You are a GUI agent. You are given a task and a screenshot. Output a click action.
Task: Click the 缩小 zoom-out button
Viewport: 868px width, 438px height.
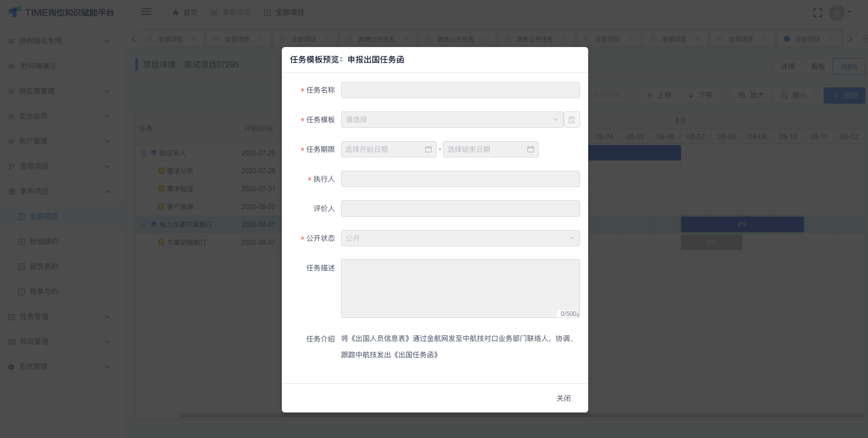coord(794,95)
